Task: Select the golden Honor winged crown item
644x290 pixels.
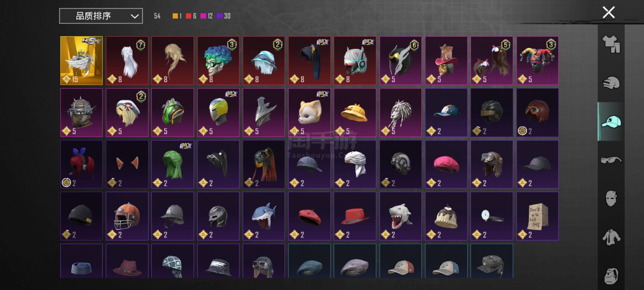Action: coord(81,61)
